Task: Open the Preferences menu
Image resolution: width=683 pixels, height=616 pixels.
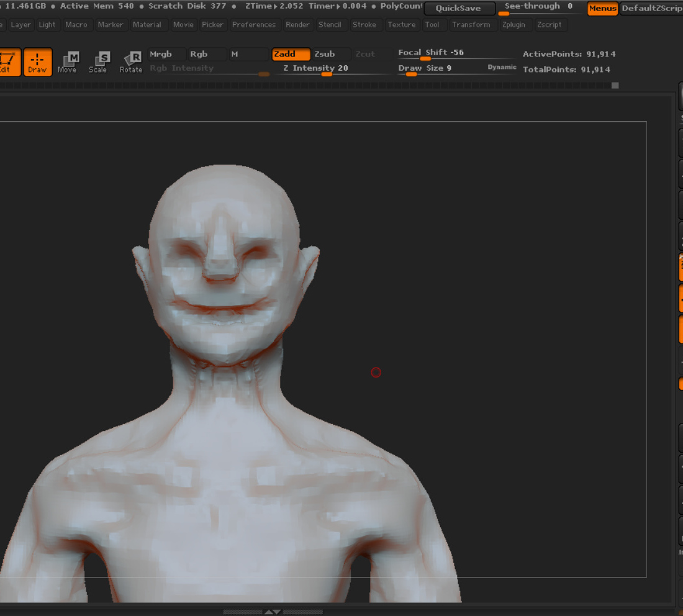Action: pyautogui.click(x=254, y=25)
